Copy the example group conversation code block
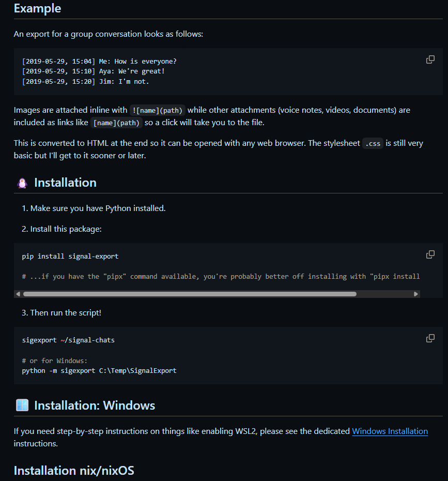 point(430,59)
